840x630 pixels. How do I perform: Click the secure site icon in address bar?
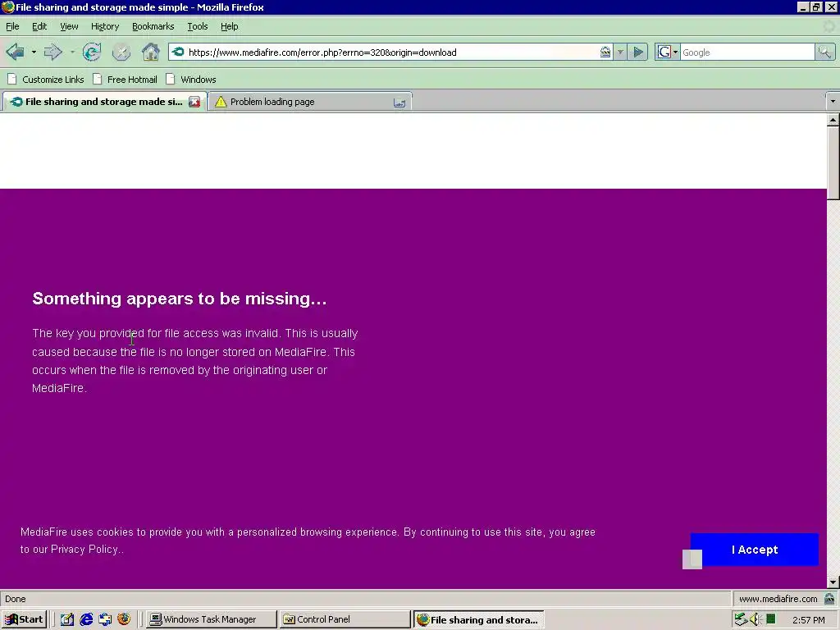point(605,52)
